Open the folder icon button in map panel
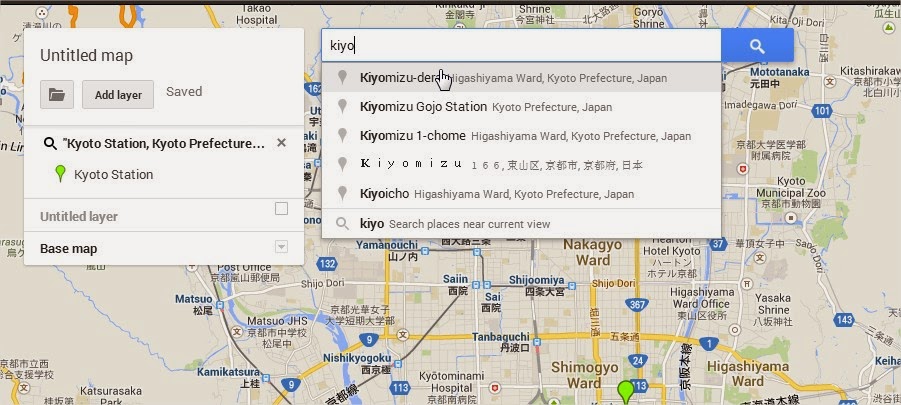The image size is (901, 405). [x=57, y=95]
